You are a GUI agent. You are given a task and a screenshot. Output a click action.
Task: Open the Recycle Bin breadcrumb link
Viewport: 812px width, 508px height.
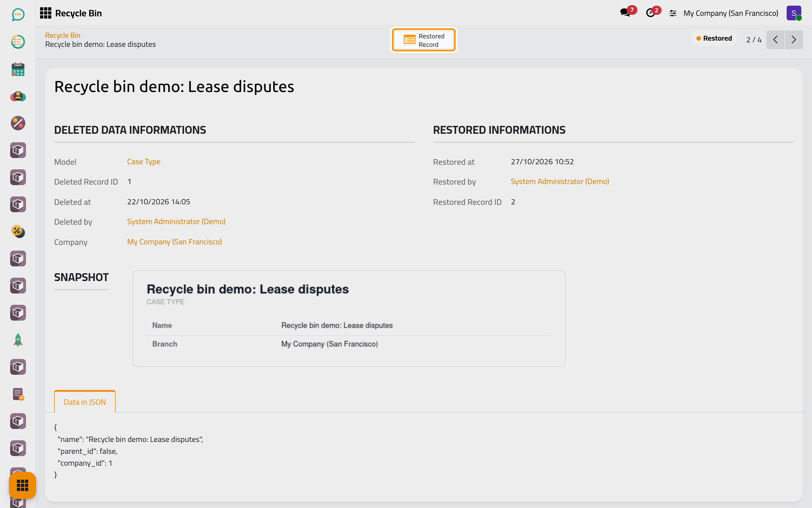point(63,36)
